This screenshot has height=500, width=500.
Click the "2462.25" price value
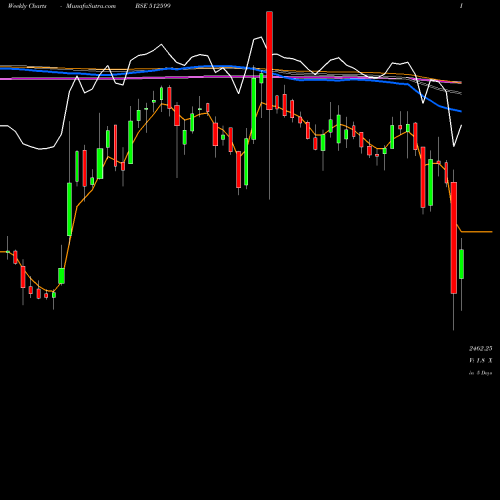click(480, 349)
